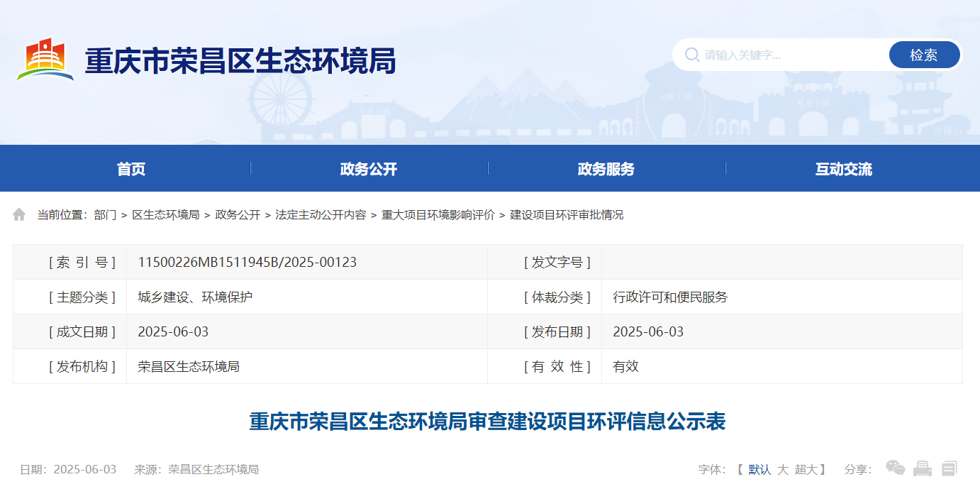
Task: Click the copy page icon beside printer
Action: pyautogui.click(x=950, y=468)
